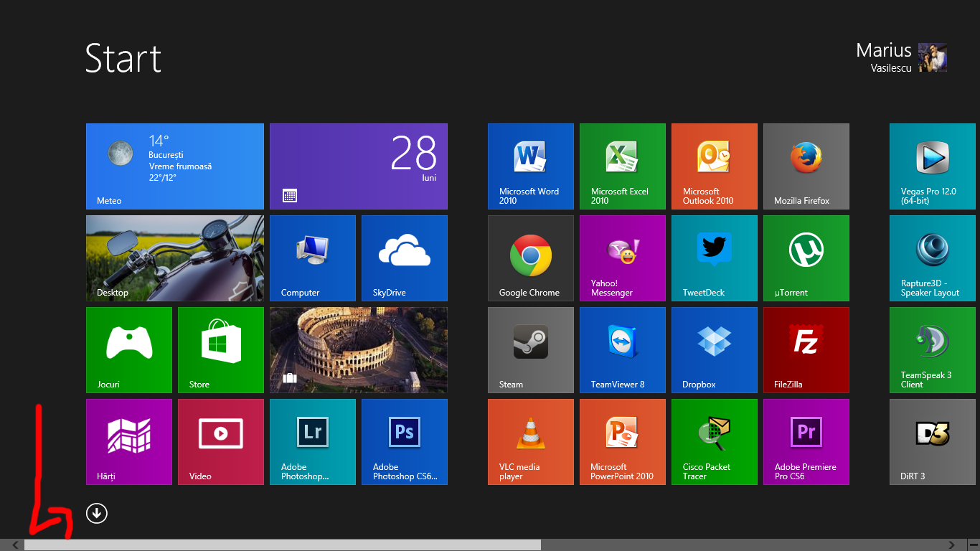Click the zoom-out minus button at the scrollbar's end

point(974,545)
